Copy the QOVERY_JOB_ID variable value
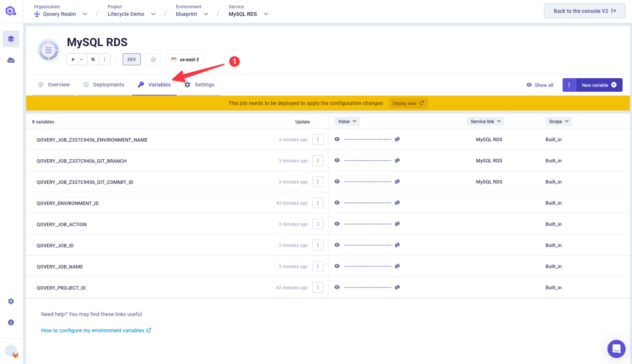Viewport: 632px width, 364px height. click(397, 245)
